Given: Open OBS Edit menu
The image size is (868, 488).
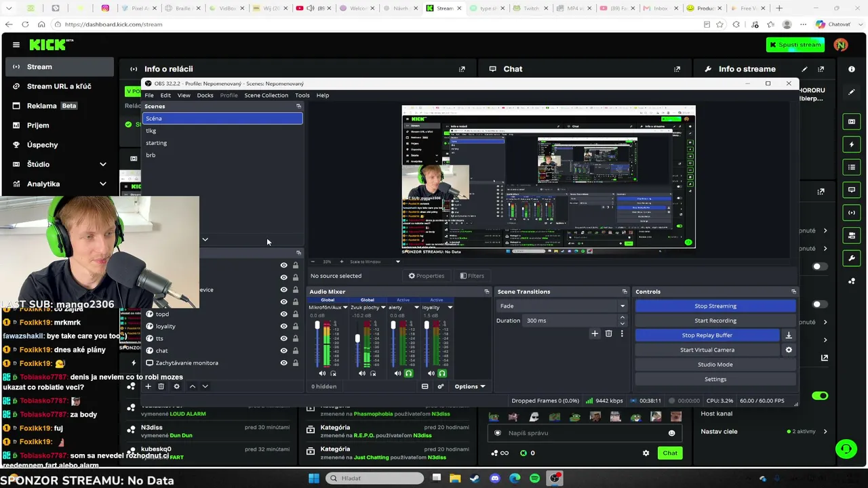Looking at the screenshot, I should [165, 96].
